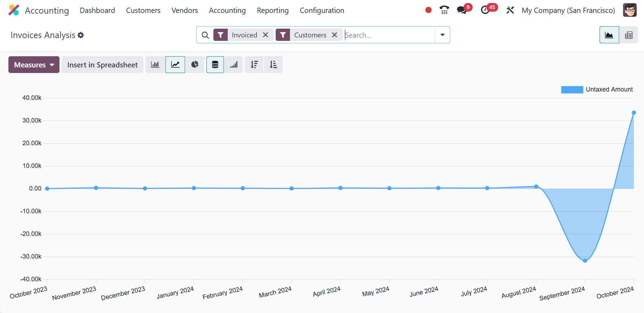Remove the Customers filter

click(x=334, y=35)
